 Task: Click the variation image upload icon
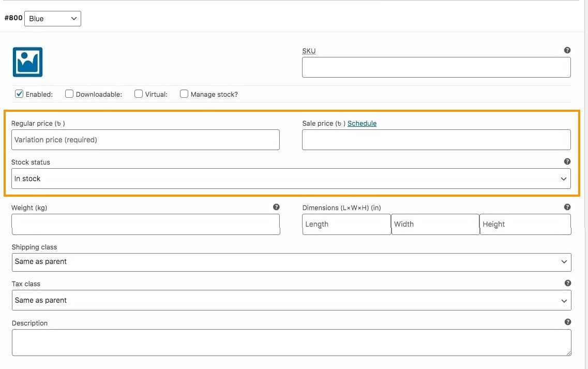tap(27, 62)
